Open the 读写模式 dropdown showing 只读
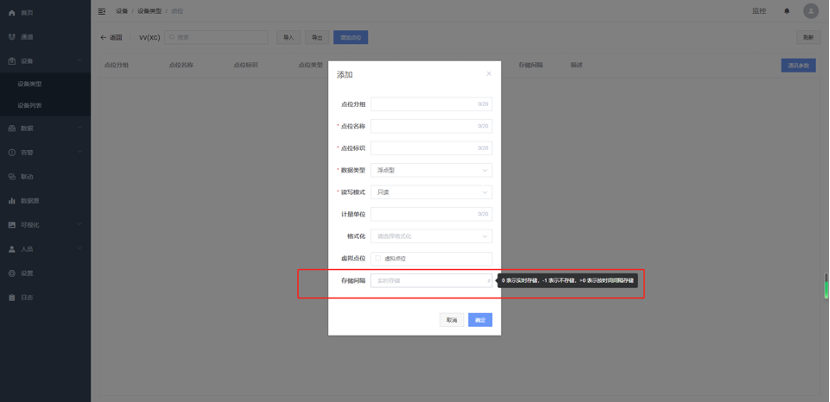The height and width of the screenshot is (402, 830). click(431, 192)
